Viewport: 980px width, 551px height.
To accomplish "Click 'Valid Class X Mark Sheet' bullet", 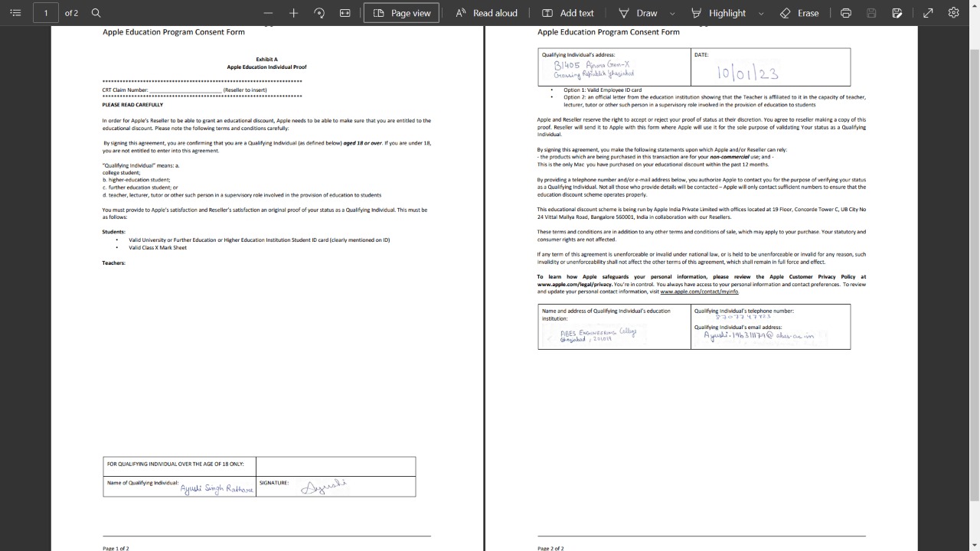I will 158,248.
